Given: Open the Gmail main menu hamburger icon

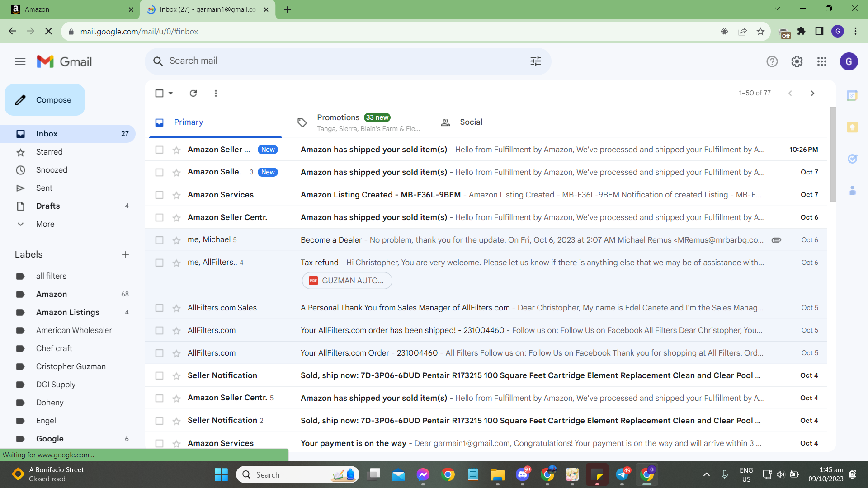Looking at the screenshot, I should (x=20, y=61).
